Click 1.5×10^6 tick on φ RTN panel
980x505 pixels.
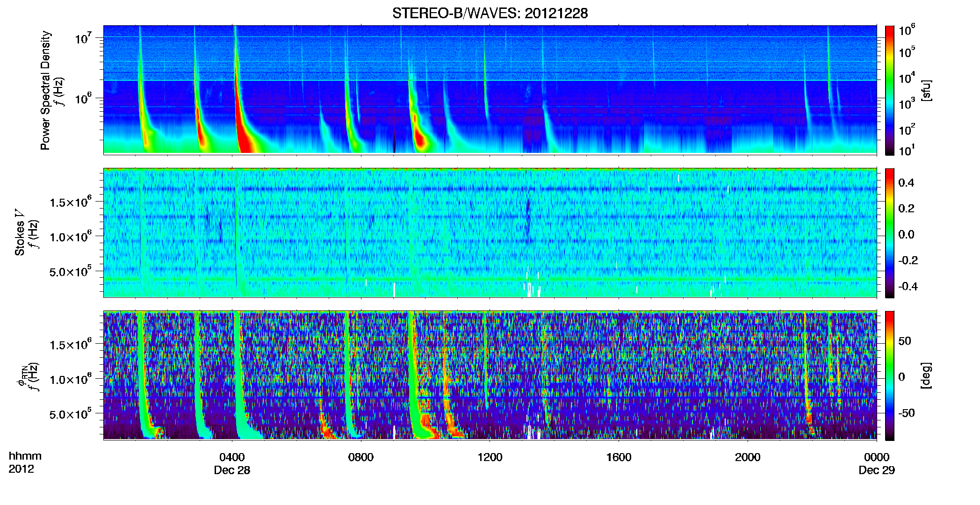71,345
